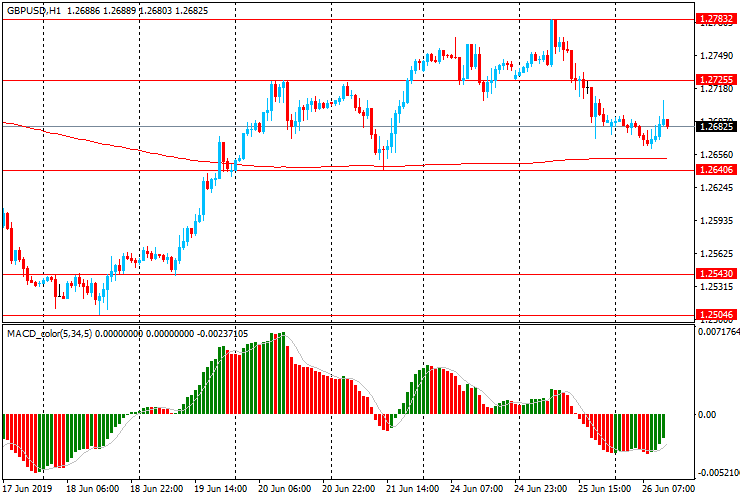Click the 1.26825 current price label
Image resolution: width=740 pixels, height=500 pixels.
click(716, 127)
